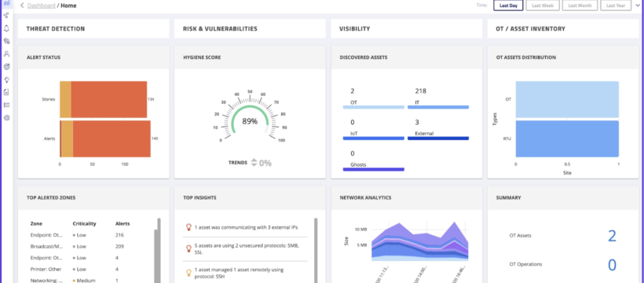The height and width of the screenshot is (283, 644).
Task: Select the Last Month time filter
Action: (x=580, y=6)
